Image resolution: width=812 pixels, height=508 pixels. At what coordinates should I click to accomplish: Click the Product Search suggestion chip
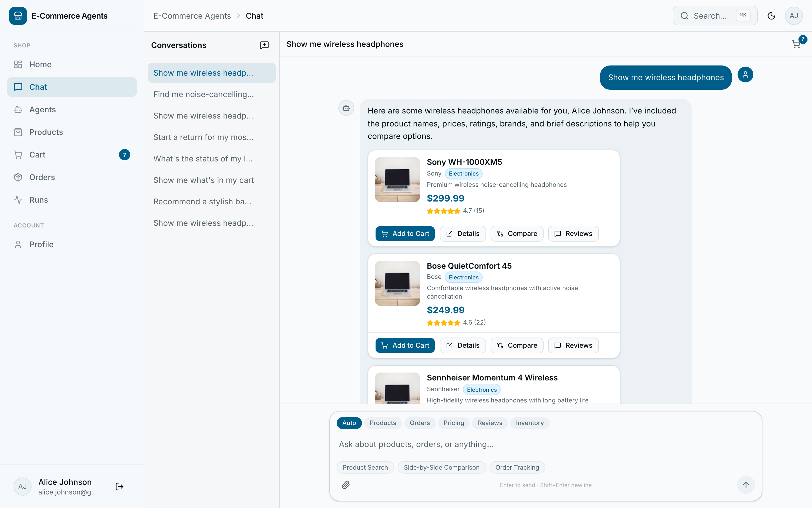point(365,467)
